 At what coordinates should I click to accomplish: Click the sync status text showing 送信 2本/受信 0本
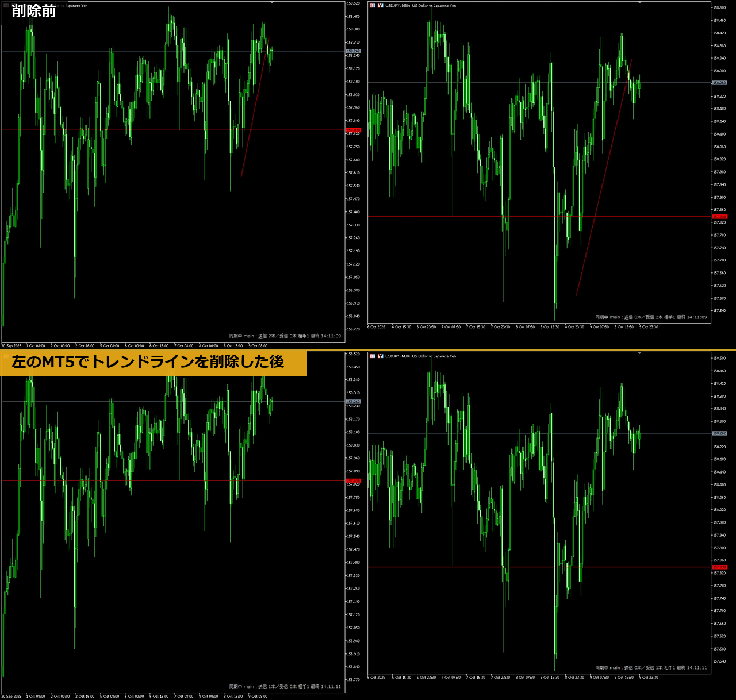click(285, 336)
